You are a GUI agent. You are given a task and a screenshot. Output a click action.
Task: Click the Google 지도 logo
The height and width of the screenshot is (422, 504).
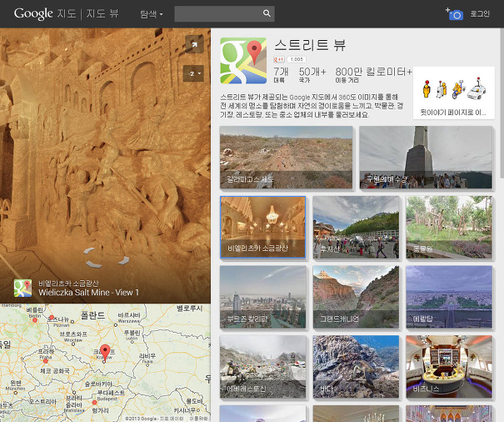(x=45, y=14)
